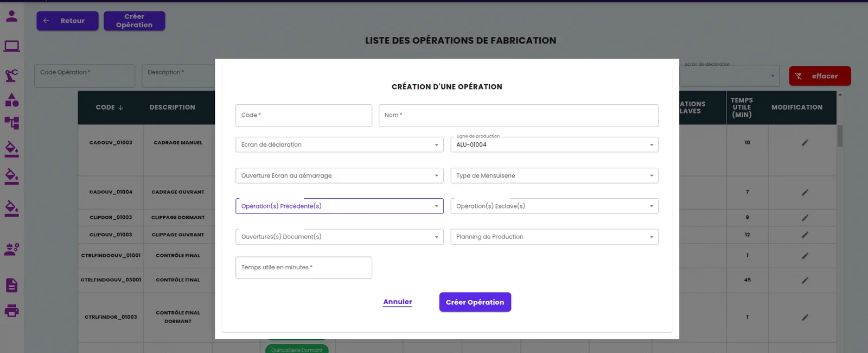This screenshot has height=353, width=868.
Task: Click the Annuler link in the dialog
Action: pos(398,302)
